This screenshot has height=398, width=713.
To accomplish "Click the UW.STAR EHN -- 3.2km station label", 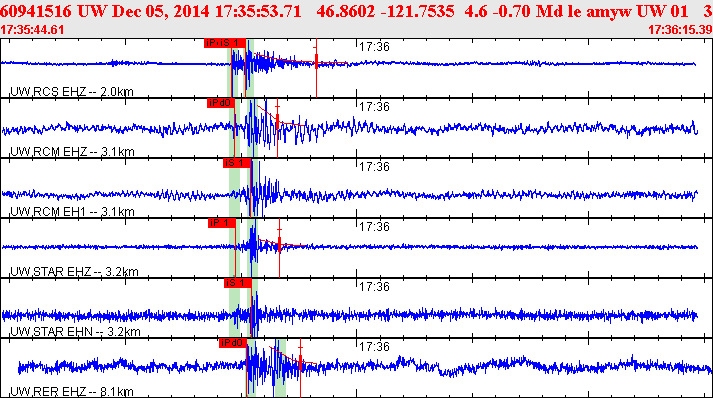I will click(x=75, y=332).
